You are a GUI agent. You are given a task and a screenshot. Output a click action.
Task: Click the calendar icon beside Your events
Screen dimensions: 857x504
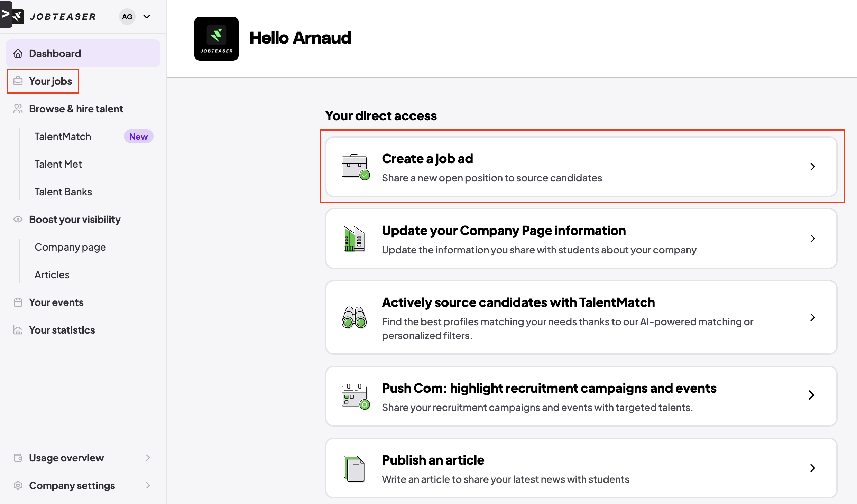tap(18, 302)
